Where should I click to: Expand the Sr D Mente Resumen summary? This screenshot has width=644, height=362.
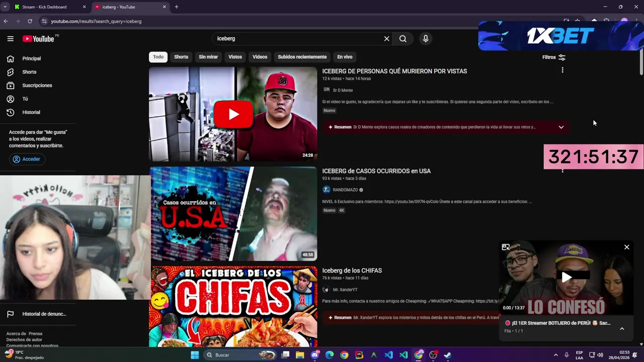tap(561, 127)
